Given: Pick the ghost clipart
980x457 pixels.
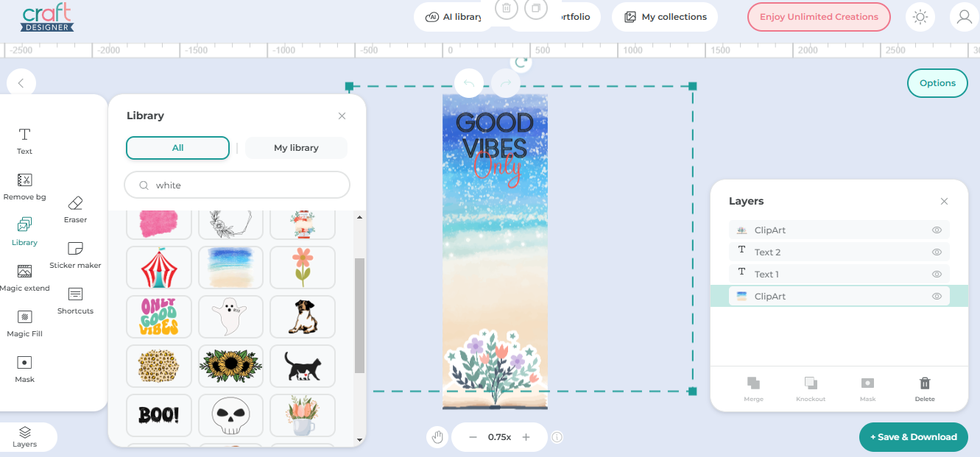Looking at the screenshot, I should (230, 316).
